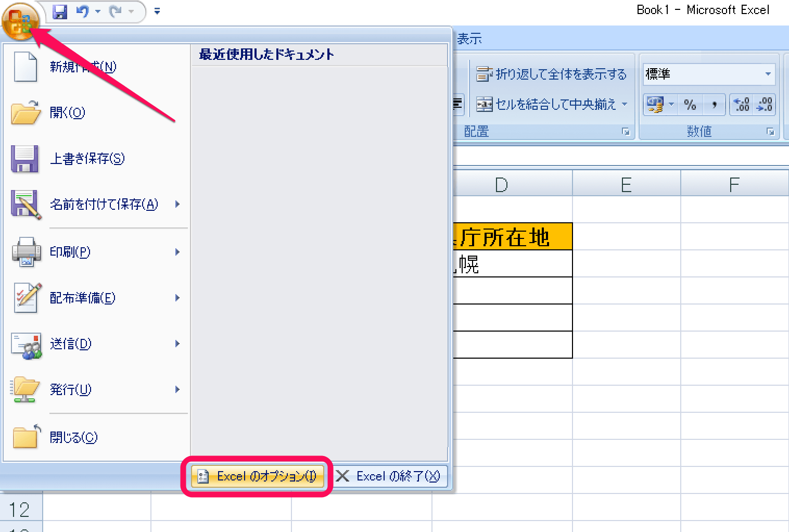Open the currency format dropdown arrow

(x=671, y=105)
